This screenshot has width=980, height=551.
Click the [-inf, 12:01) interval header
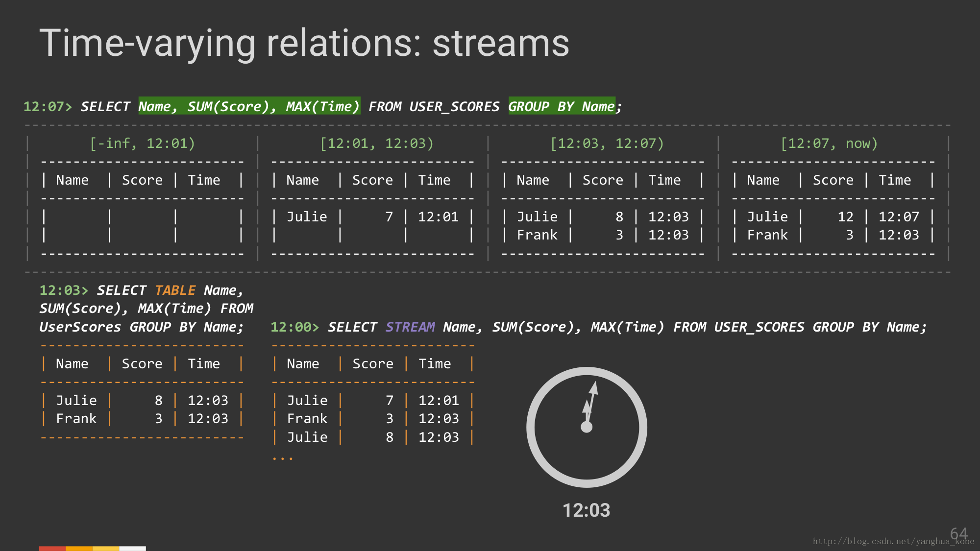(142, 144)
